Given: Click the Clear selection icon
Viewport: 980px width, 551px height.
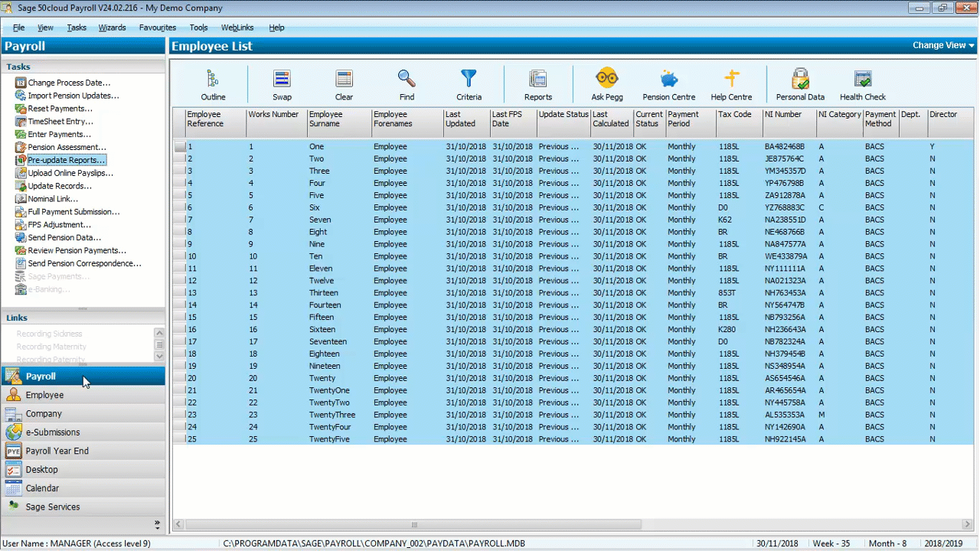Looking at the screenshot, I should coord(344,80).
